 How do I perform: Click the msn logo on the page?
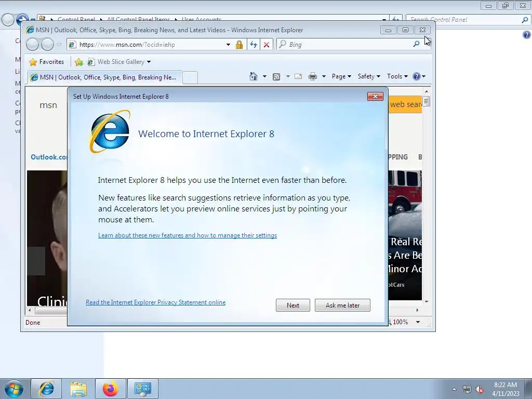pos(48,105)
